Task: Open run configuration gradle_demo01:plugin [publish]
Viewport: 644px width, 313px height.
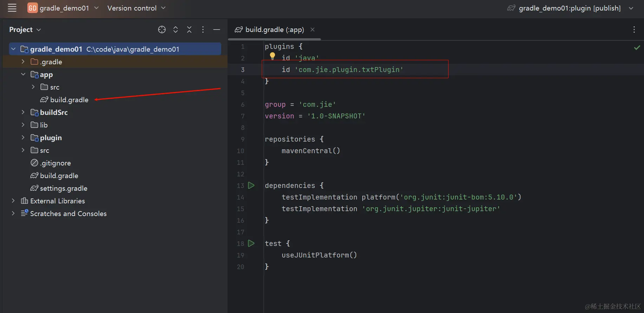Action: pyautogui.click(x=570, y=8)
